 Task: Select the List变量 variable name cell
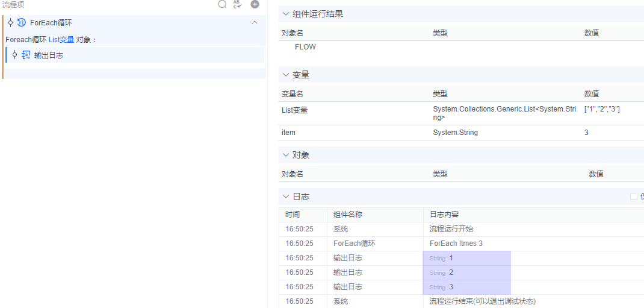pos(294,109)
